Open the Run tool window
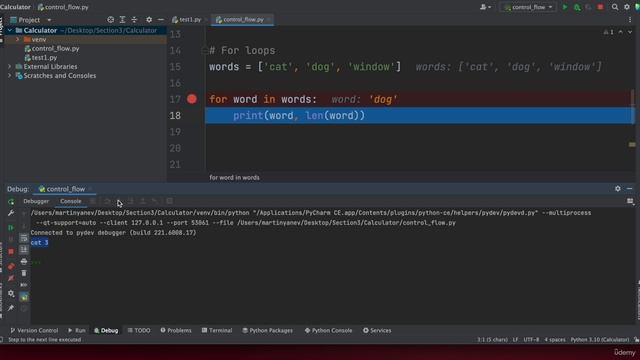The height and width of the screenshot is (360, 640). 77,330
